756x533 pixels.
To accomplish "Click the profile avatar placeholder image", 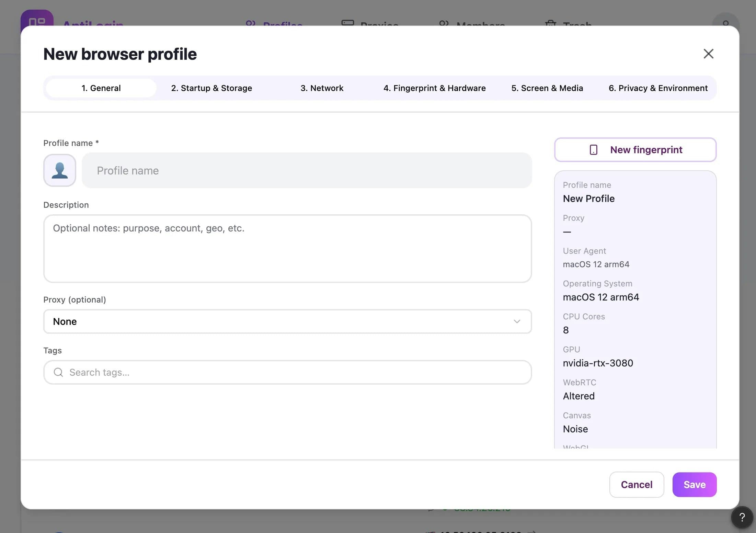I will coord(59,170).
